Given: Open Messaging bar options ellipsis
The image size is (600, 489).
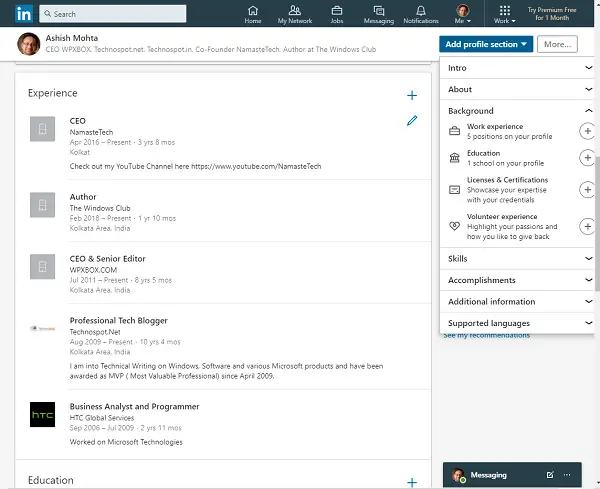Looking at the screenshot, I should pos(567,475).
